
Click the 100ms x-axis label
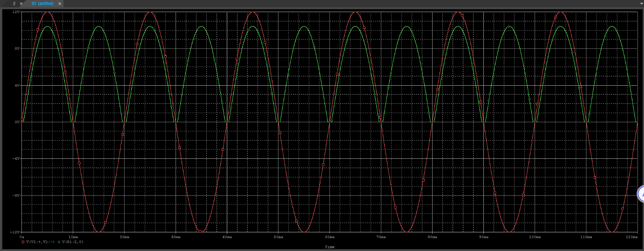[535, 237]
